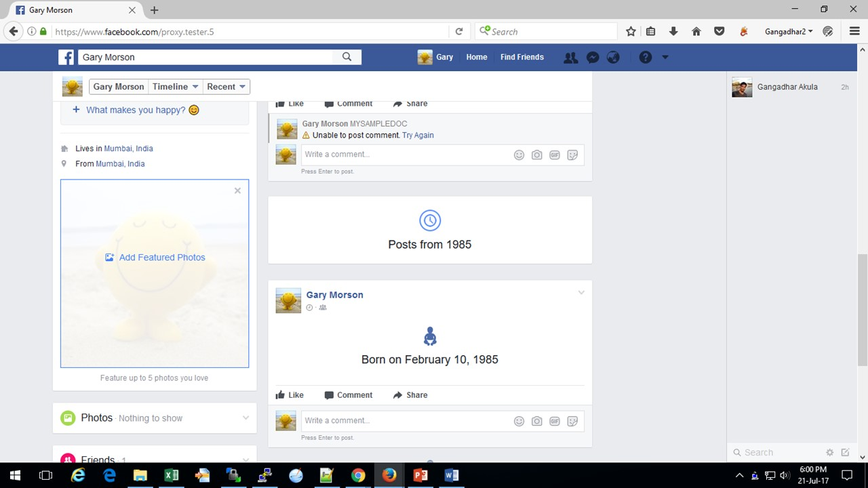
Task: Open Firefox downloads arrow icon
Action: (x=673, y=31)
